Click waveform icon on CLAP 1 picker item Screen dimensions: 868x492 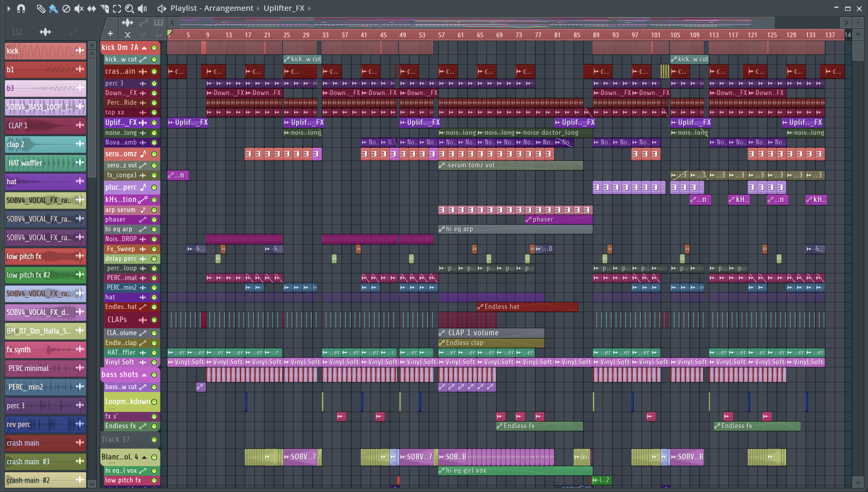click(x=80, y=125)
